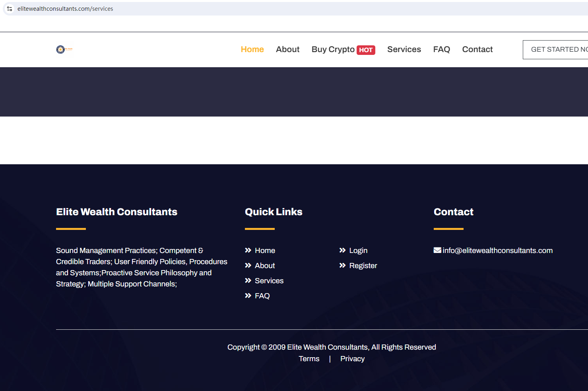Open the Privacy link in footer
This screenshot has height=391, width=588.
[352, 358]
